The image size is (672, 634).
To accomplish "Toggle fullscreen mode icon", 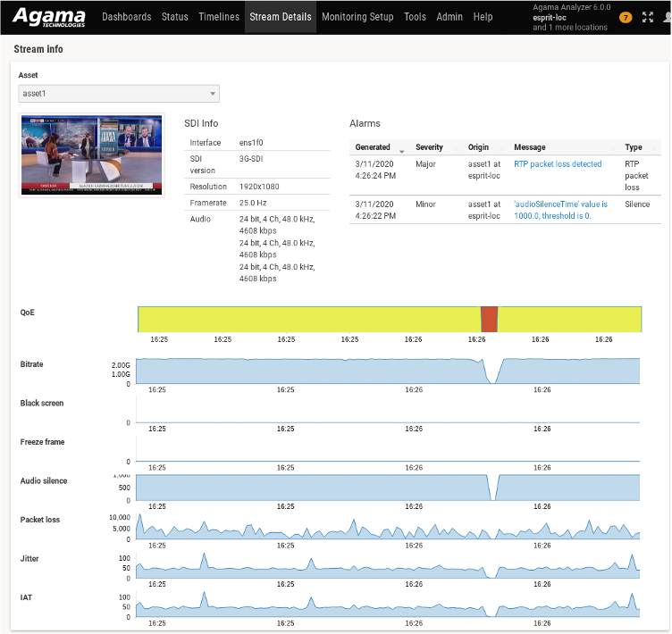I will (648, 18).
